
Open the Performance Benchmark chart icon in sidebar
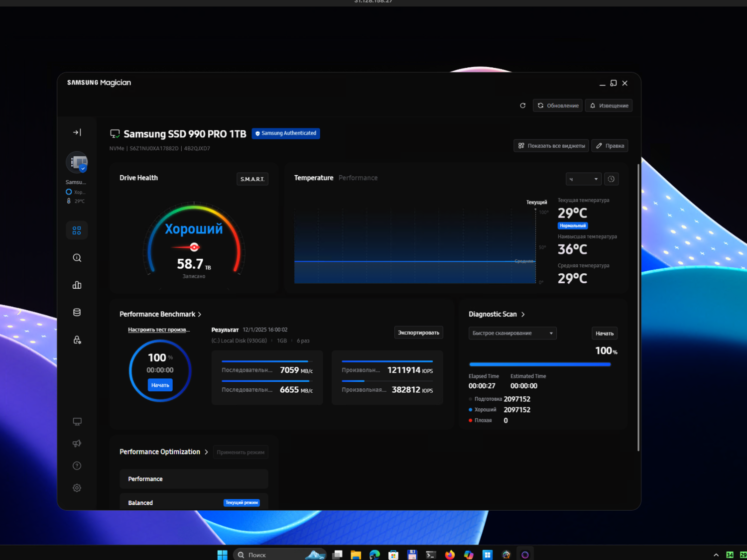77,285
